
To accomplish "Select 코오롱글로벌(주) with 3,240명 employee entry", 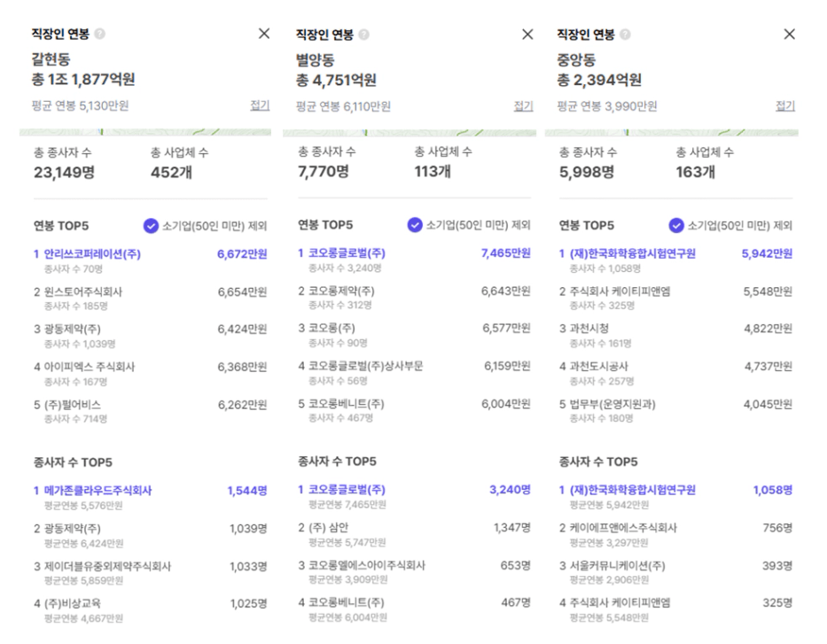I will point(414,496).
